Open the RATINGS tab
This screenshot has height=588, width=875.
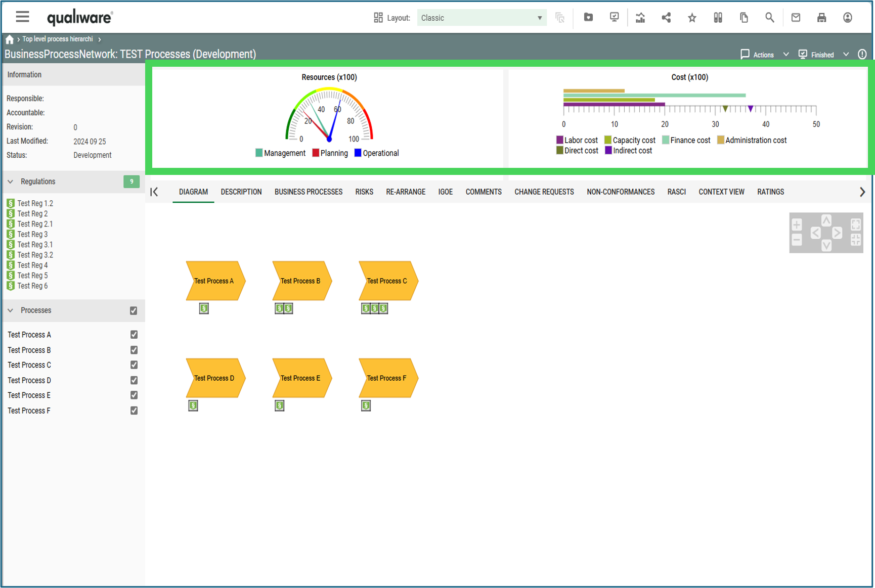[x=770, y=192]
